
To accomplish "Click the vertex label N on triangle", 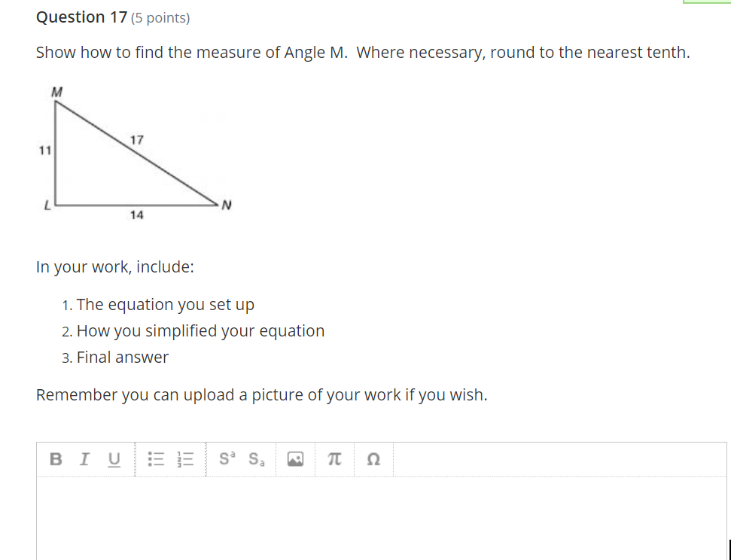I will pyautogui.click(x=226, y=205).
